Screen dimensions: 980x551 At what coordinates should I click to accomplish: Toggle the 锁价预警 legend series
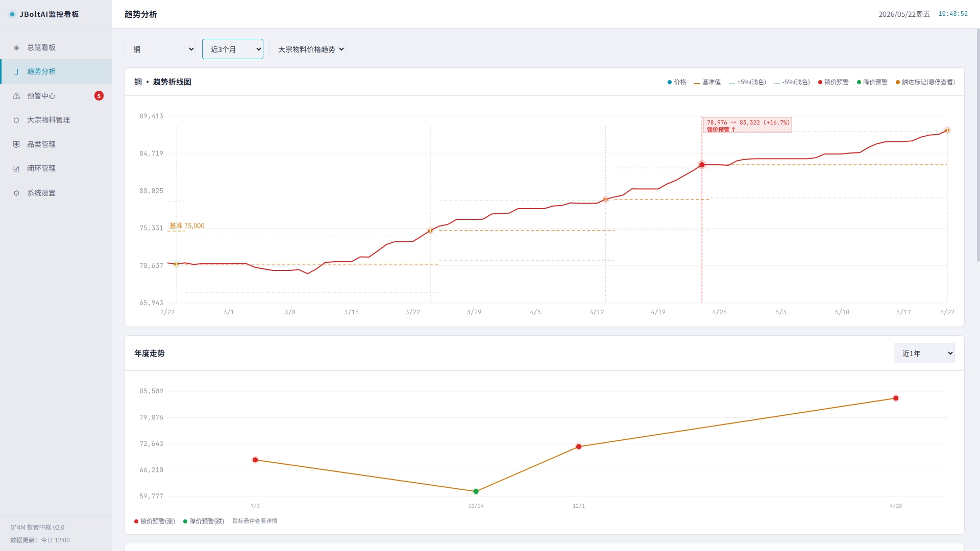pyautogui.click(x=833, y=82)
